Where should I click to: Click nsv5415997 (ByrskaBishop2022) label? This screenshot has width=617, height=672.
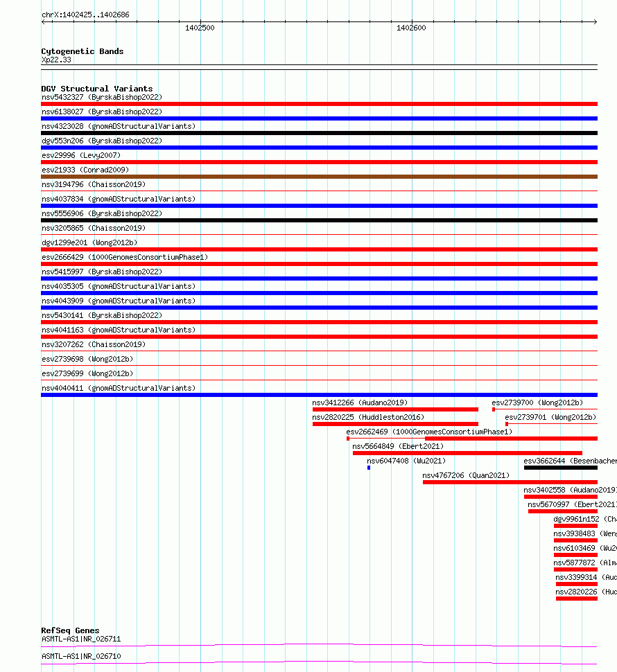point(102,272)
